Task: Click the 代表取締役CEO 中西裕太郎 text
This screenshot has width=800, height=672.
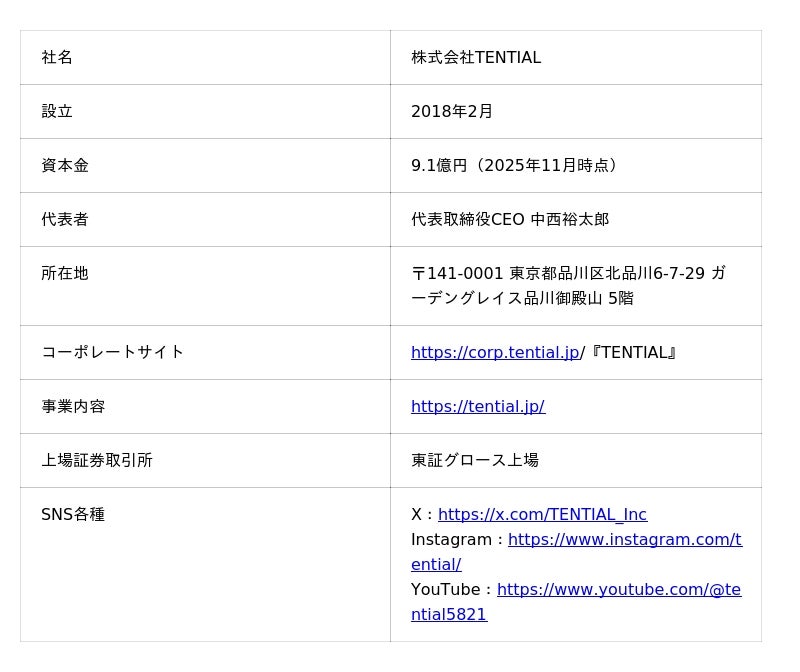Action: click(x=510, y=220)
